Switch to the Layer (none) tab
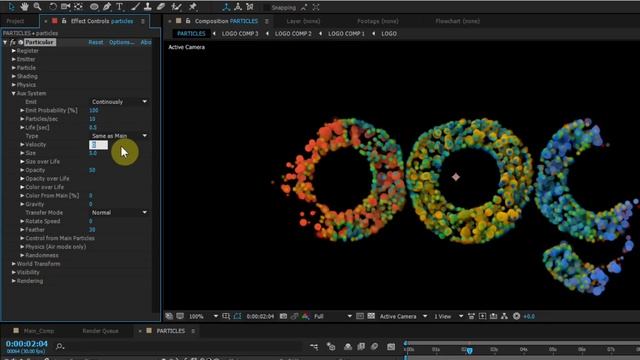Screen dimensions: 640x360 pyautogui.click(x=303, y=21)
